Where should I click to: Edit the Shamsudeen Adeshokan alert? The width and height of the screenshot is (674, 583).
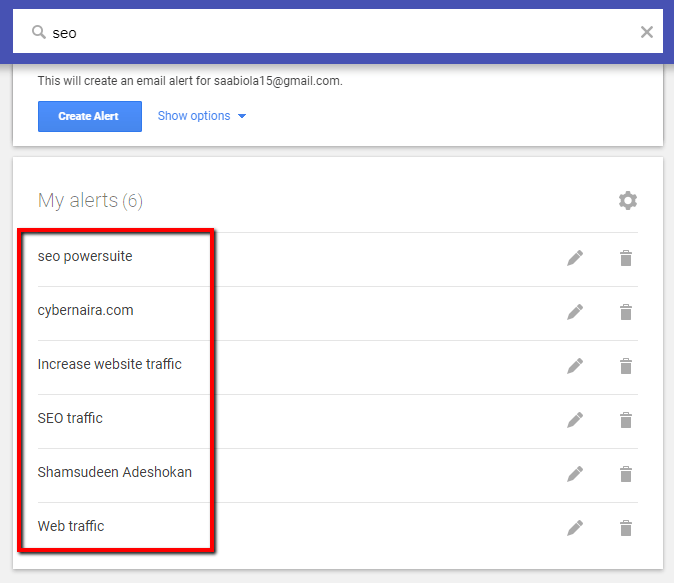[575, 474]
